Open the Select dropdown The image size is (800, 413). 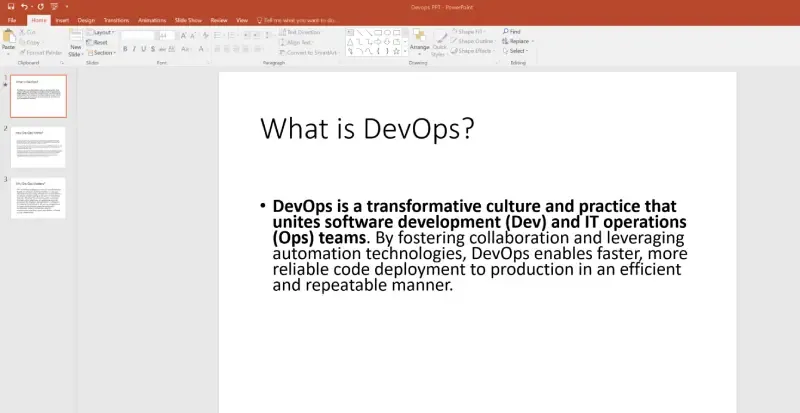point(515,51)
